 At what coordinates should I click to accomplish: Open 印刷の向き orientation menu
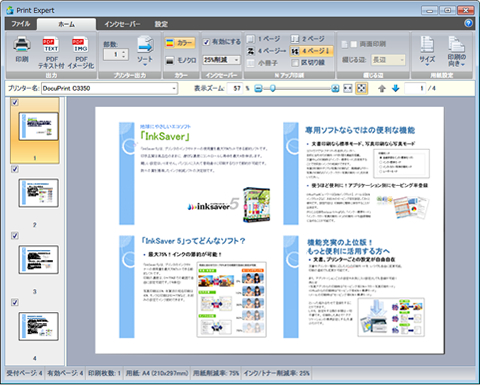tap(456, 51)
